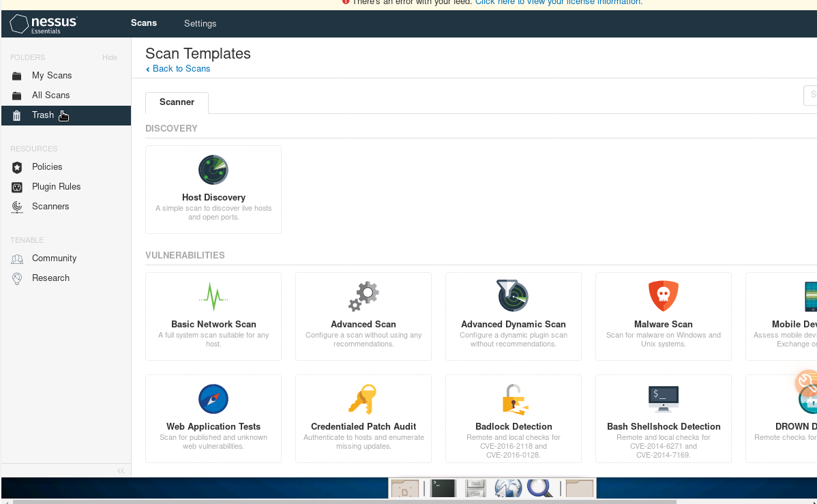Select Web Application Tests compass icon
This screenshot has height=504, width=817.
click(x=213, y=399)
